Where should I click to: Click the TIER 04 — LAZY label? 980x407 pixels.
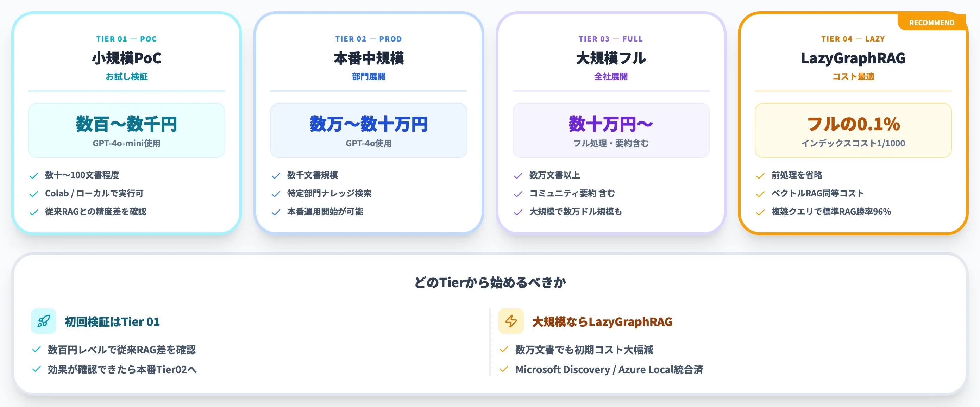coord(853,39)
